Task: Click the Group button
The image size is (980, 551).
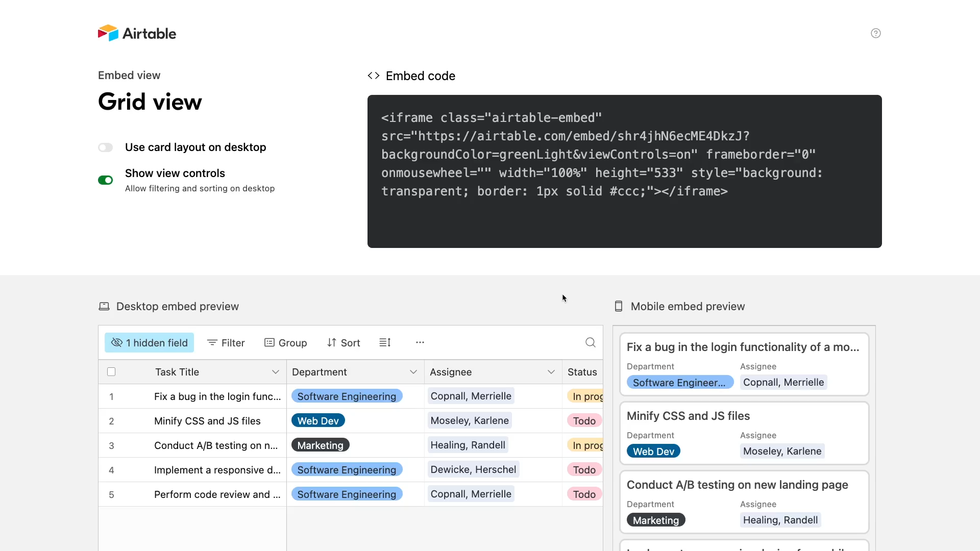Action: pyautogui.click(x=286, y=343)
